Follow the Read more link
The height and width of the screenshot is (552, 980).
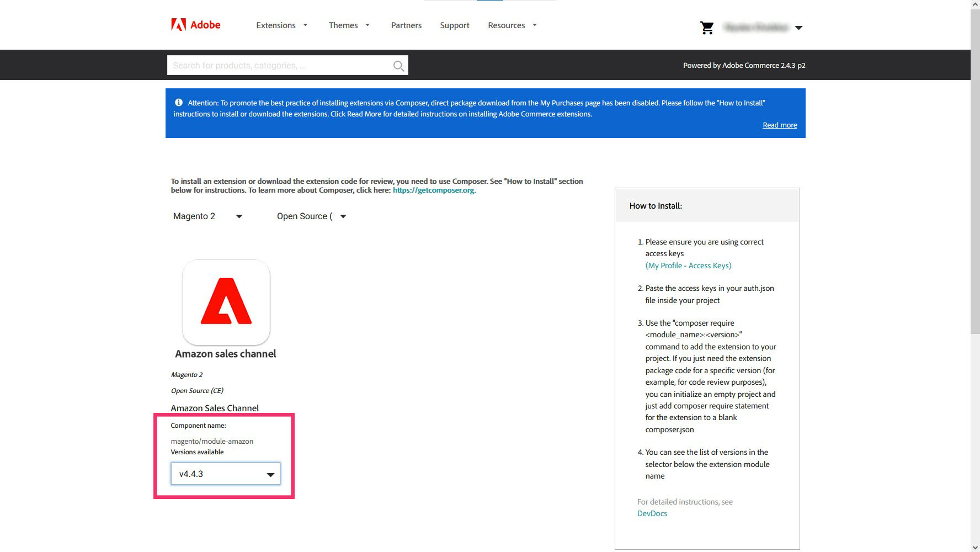click(780, 125)
